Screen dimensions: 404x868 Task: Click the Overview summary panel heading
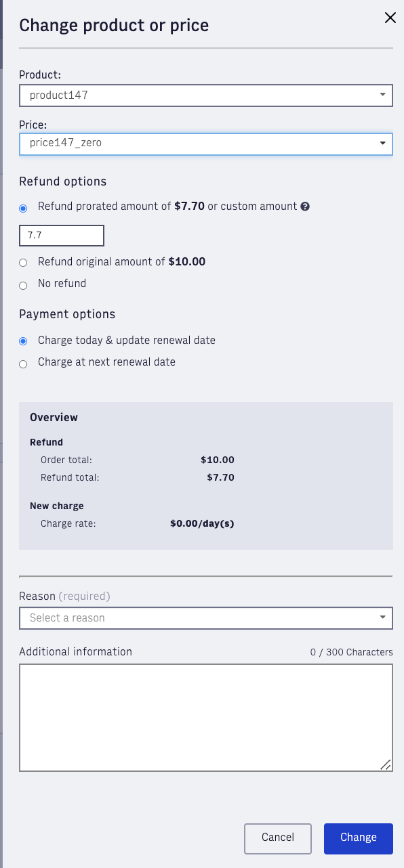54,418
